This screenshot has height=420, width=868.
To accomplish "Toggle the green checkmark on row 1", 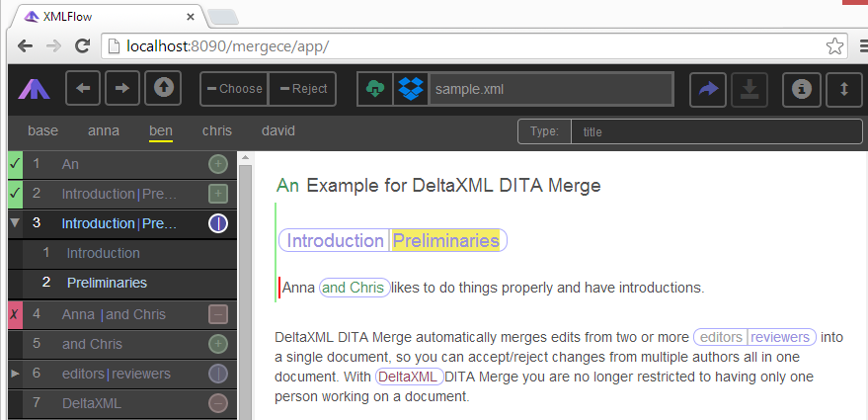I will click(15, 164).
